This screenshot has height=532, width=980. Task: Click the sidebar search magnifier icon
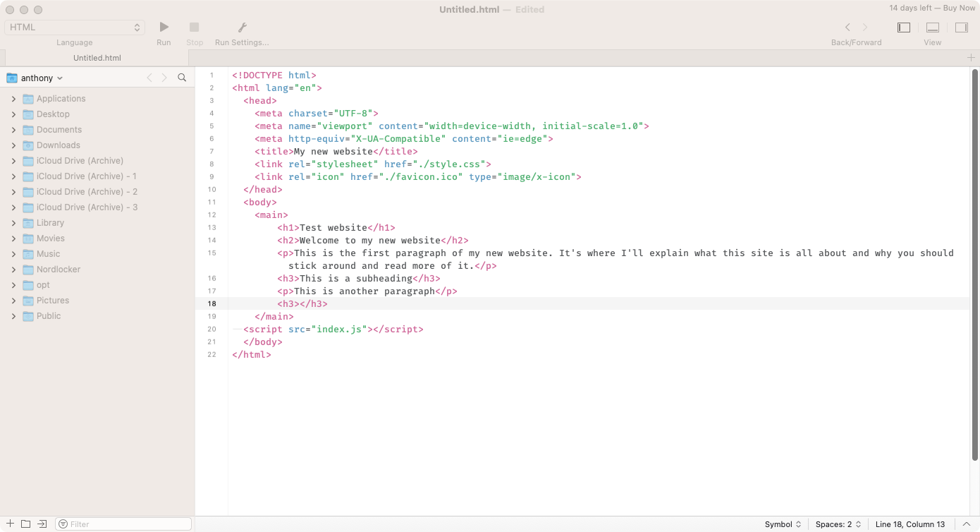point(182,78)
